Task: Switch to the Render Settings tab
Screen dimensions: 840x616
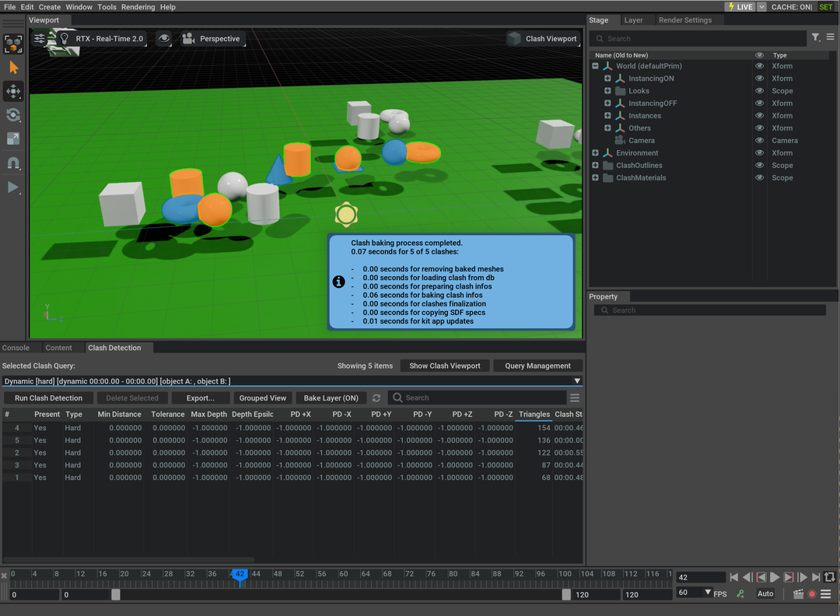Action: [x=684, y=20]
